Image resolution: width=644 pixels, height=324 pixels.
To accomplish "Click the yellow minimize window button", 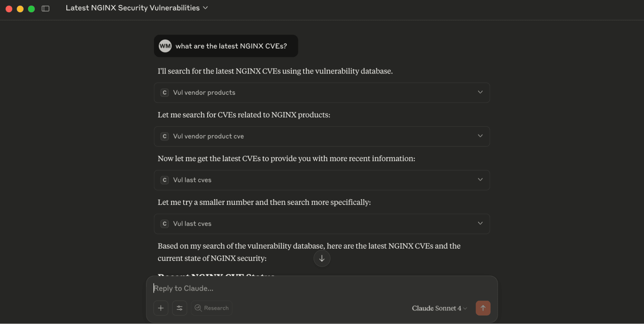I will click(x=20, y=9).
